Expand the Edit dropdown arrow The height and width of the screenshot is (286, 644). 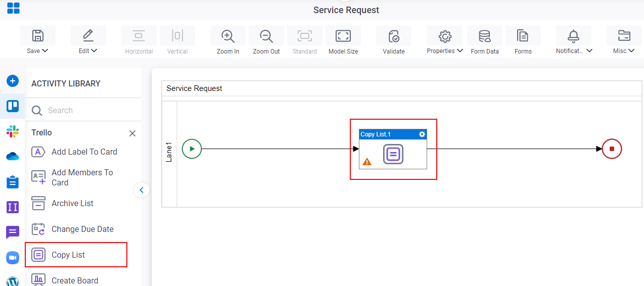95,51
